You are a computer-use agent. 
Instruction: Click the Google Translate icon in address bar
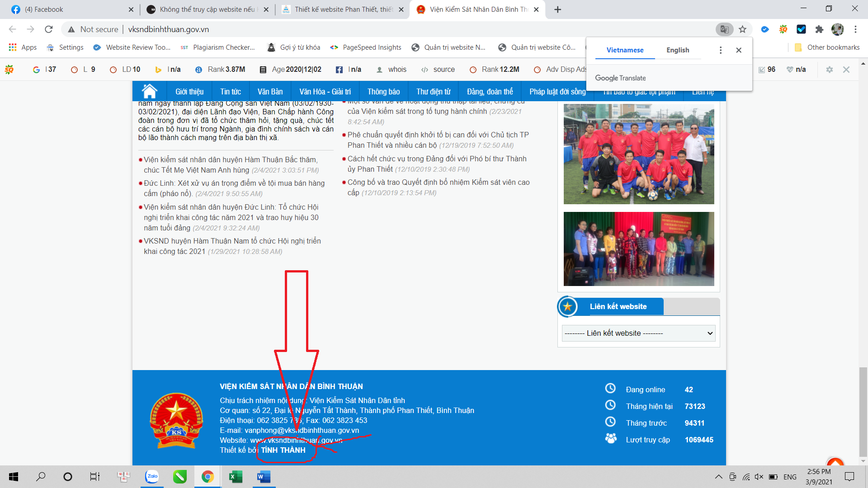tap(724, 29)
